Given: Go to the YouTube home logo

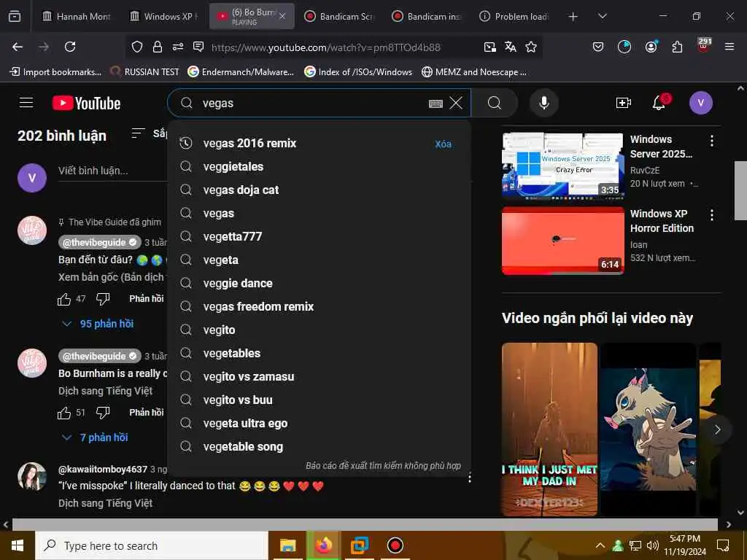Looking at the screenshot, I should coord(86,103).
